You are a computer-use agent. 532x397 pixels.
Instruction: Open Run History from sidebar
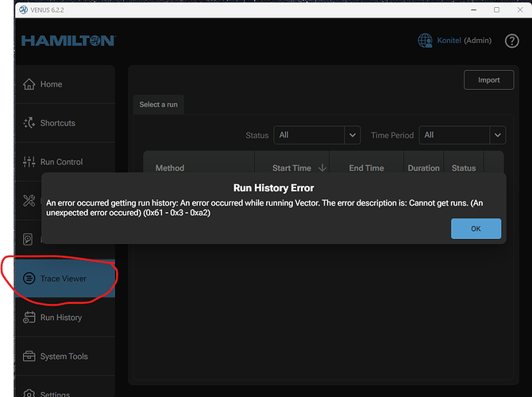point(65,318)
